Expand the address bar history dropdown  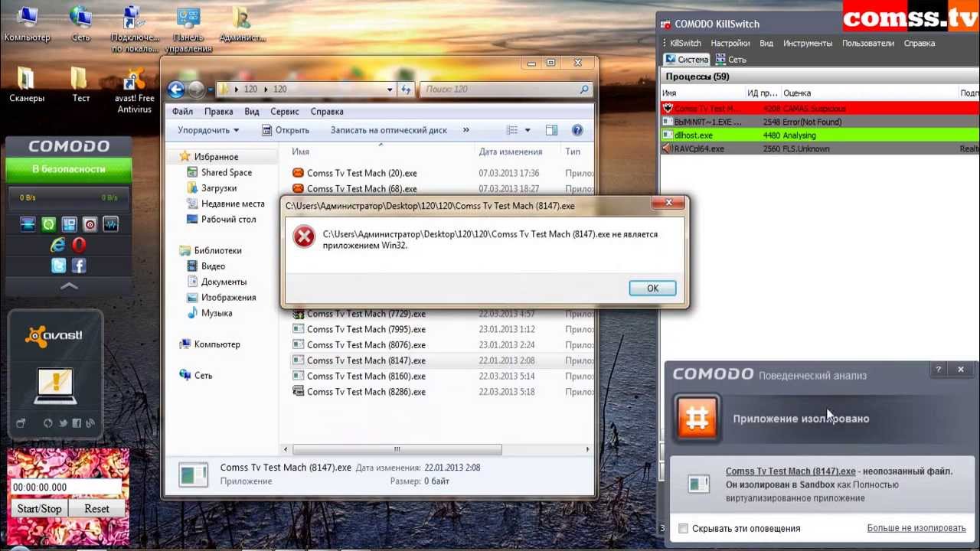(390, 90)
